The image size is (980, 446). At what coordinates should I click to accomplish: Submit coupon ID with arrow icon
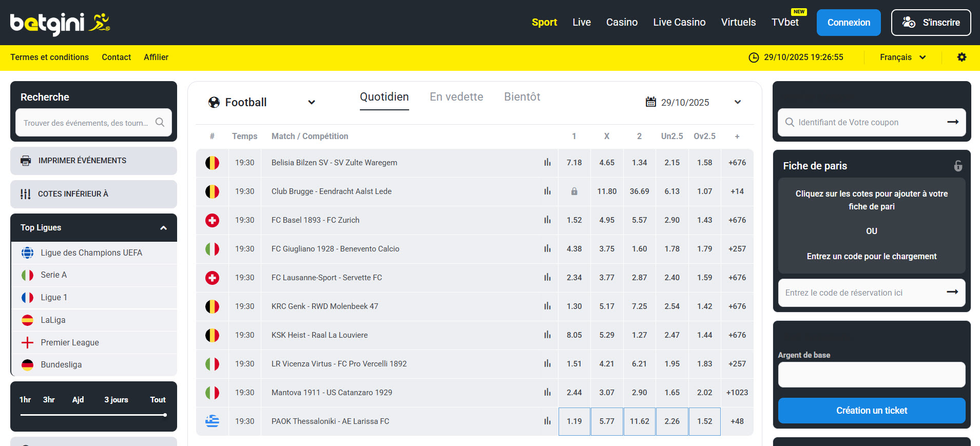pos(953,122)
